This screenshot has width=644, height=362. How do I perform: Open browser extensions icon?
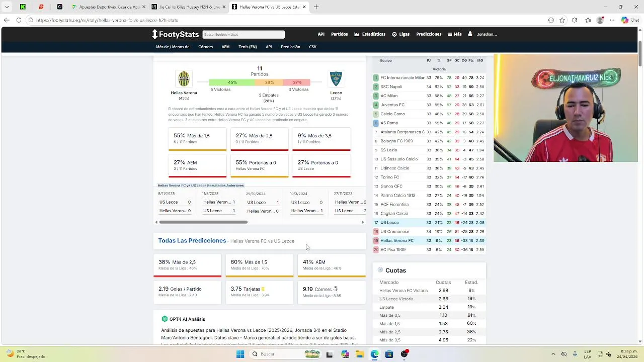[575, 20]
